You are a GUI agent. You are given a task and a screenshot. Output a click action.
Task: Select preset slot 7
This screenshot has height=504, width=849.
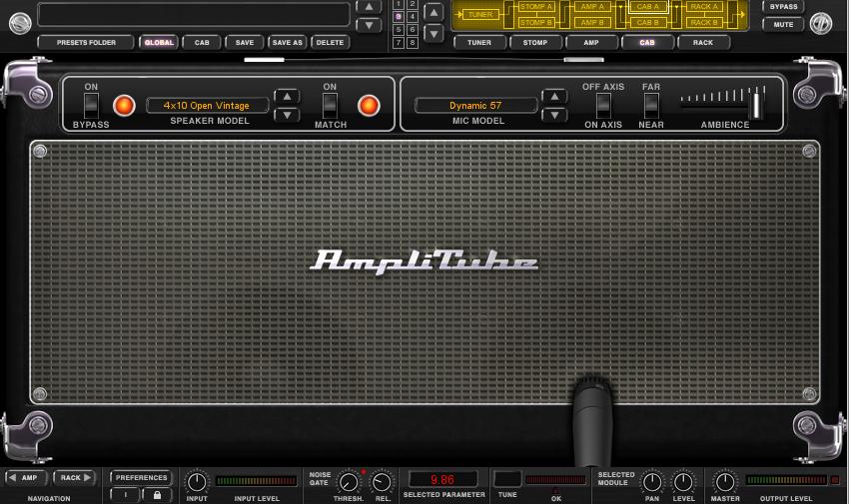pyautogui.click(x=399, y=43)
